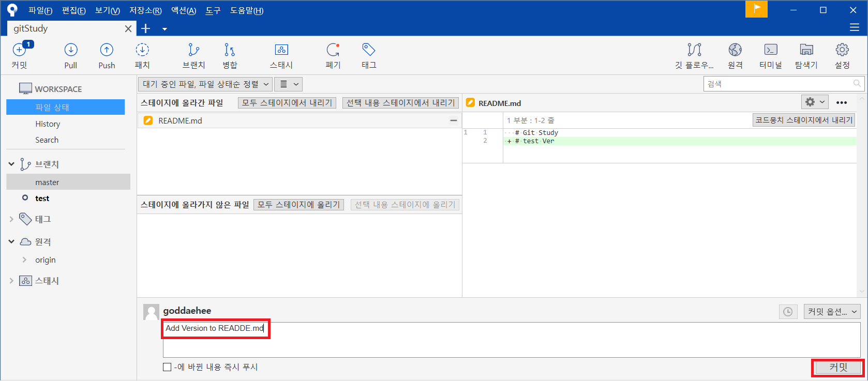
Task: Open the Help (도움말) menu
Action: point(247,10)
